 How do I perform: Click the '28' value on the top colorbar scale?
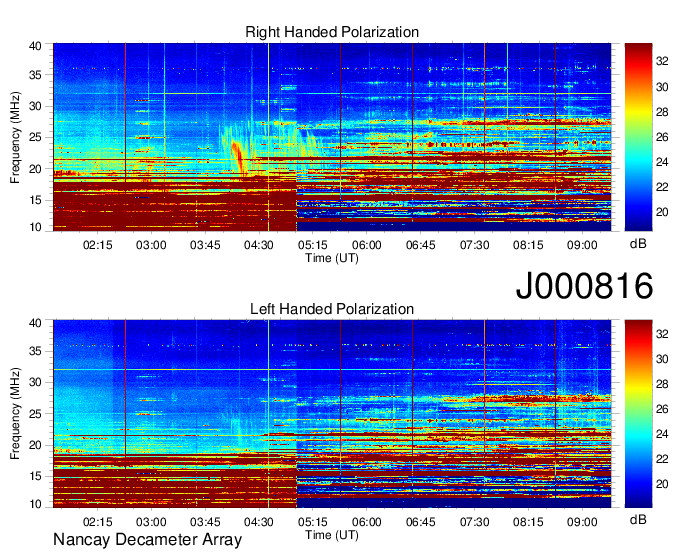[662, 112]
